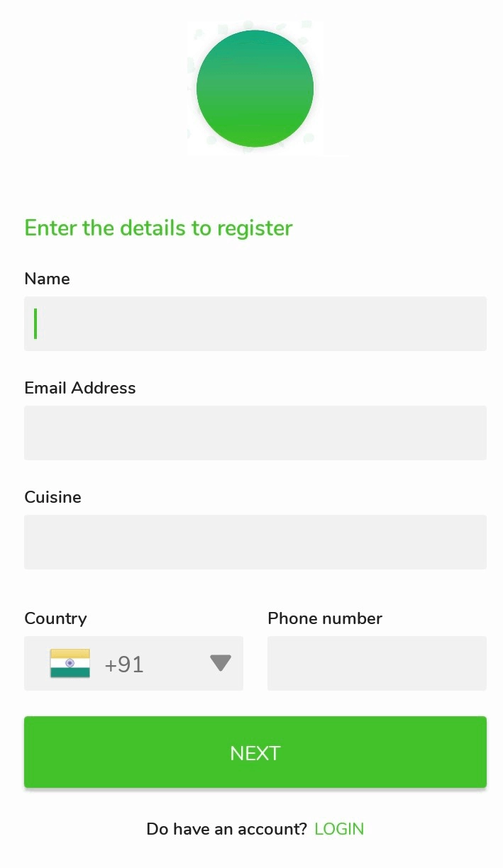Image resolution: width=503 pixels, height=868 pixels.
Task: Click the Phone number label
Action: click(324, 618)
